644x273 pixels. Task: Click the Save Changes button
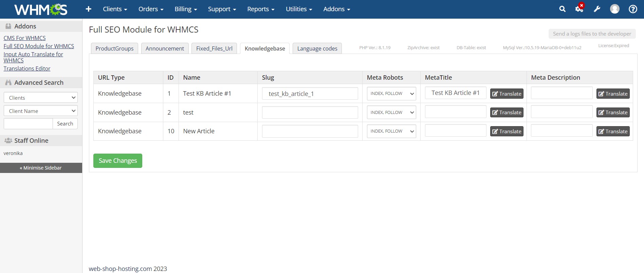118,161
